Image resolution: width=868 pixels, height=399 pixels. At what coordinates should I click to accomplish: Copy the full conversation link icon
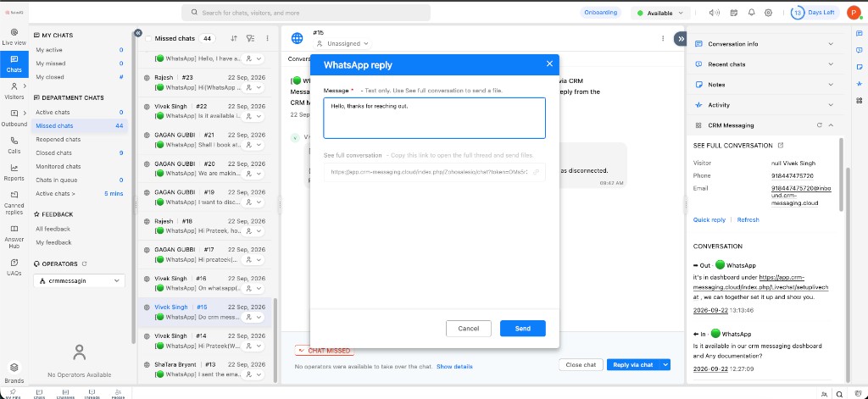(536, 172)
